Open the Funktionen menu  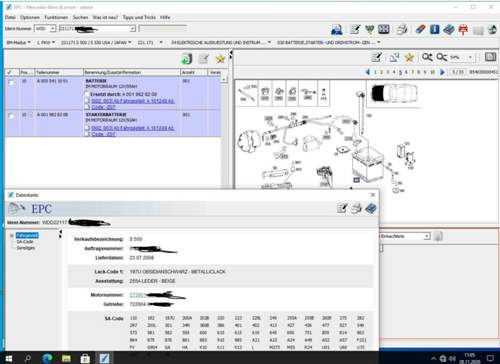tap(56, 17)
